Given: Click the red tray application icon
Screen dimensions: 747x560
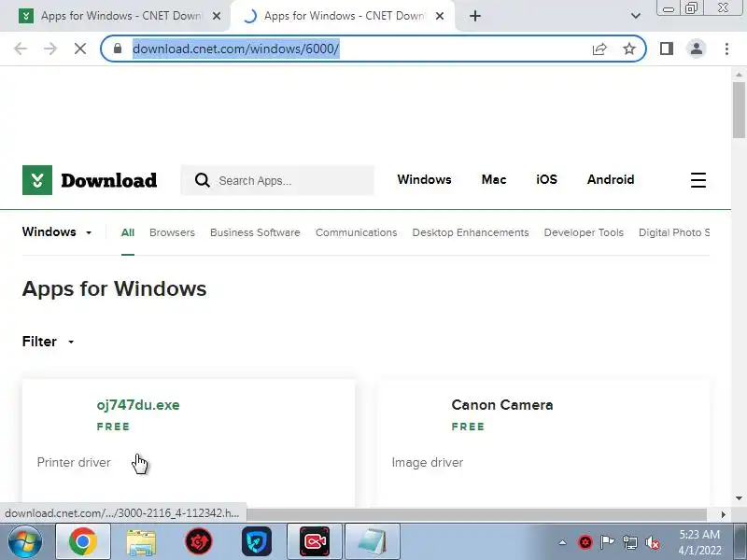Looking at the screenshot, I should [x=585, y=542].
